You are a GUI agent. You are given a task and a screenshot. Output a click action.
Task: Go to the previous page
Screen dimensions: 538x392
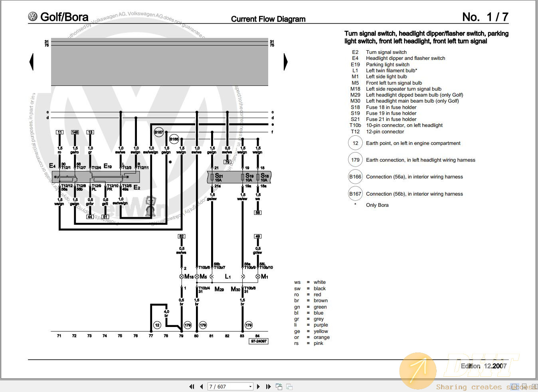click(x=202, y=386)
